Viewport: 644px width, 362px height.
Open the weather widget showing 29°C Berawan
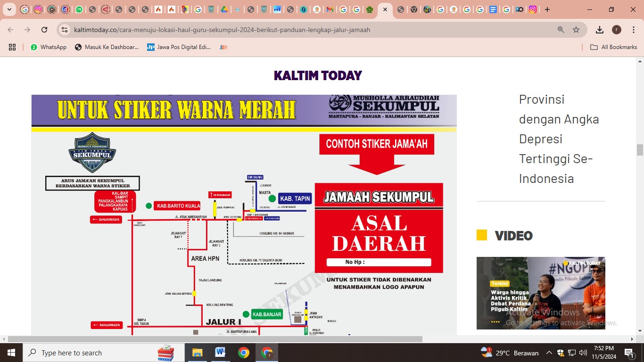coord(510,353)
